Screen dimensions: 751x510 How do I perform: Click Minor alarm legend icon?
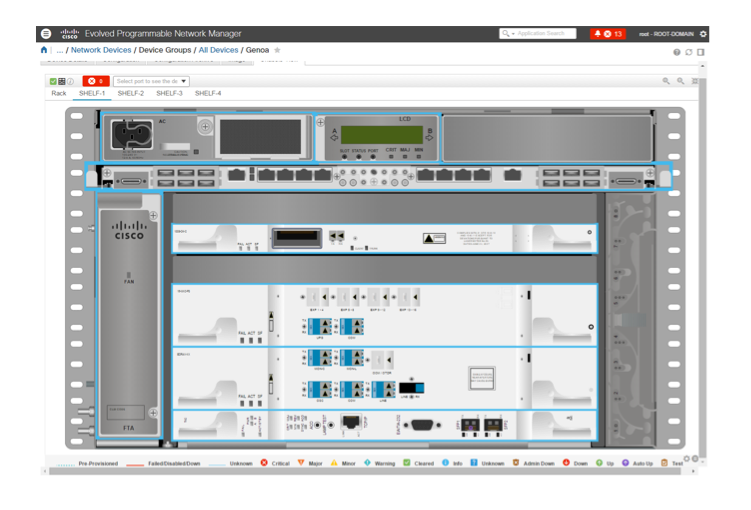[x=334, y=463]
